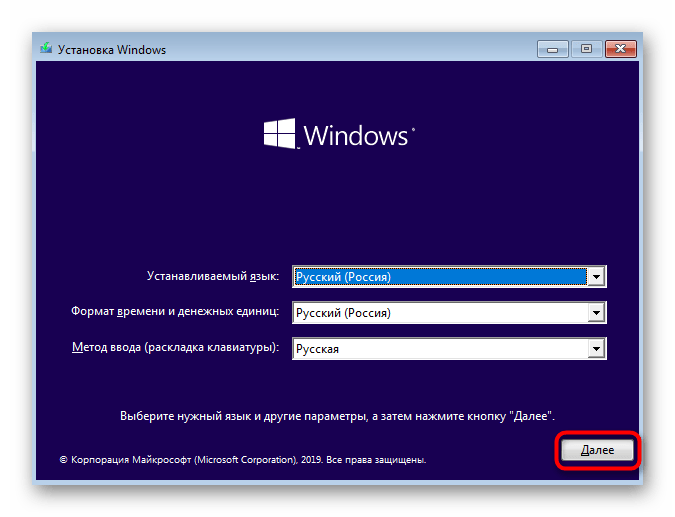This screenshot has width=675, height=517.
Task: Click the Корпорация Майкрософт copyright text
Action: tap(243, 460)
